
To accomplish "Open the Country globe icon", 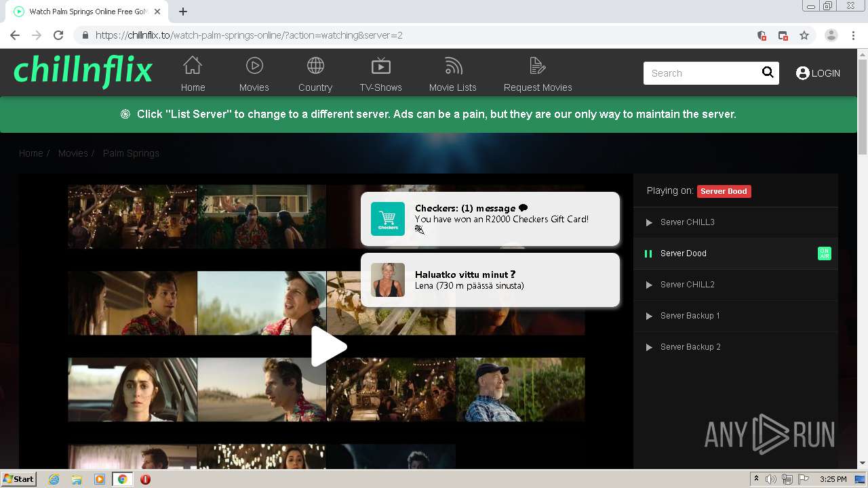I will point(315,66).
